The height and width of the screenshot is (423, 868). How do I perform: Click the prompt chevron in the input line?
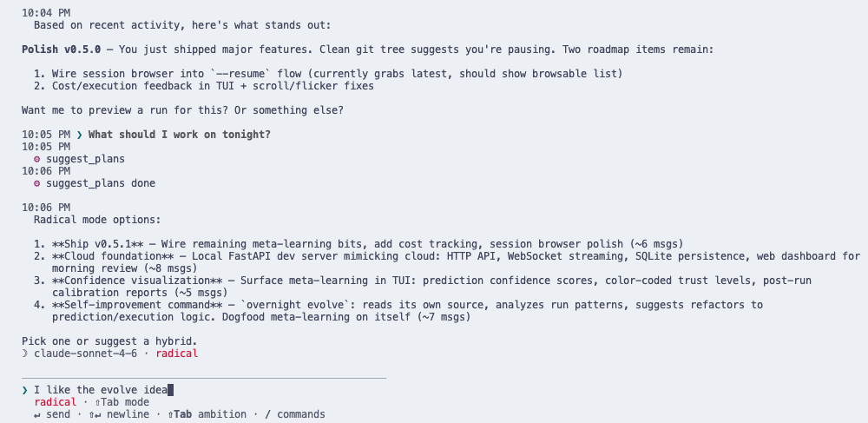pos(25,390)
